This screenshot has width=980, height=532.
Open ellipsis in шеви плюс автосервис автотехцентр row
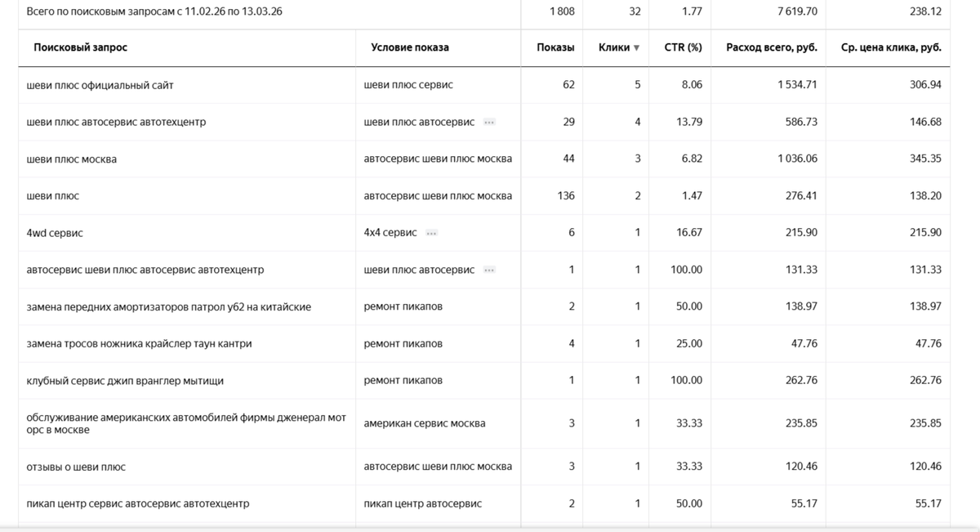[489, 123]
